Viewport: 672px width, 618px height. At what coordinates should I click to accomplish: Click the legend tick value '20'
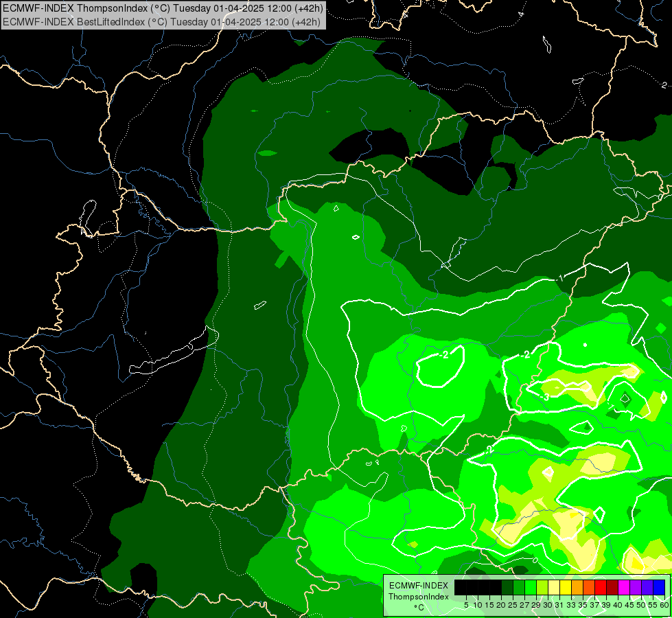(502, 605)
